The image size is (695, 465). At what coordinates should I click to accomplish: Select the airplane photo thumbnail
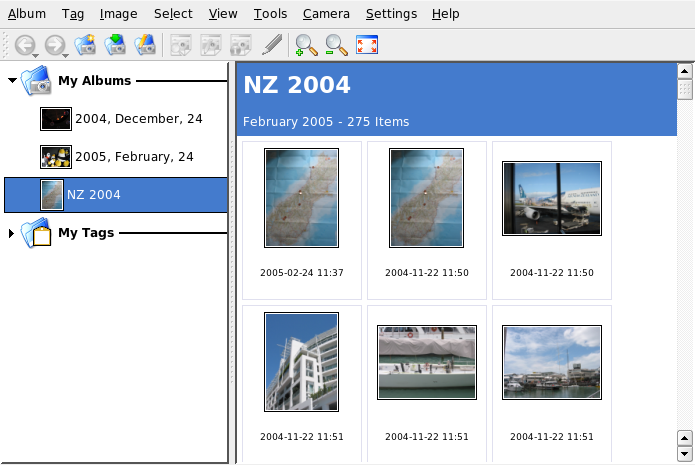pos(551,198)
